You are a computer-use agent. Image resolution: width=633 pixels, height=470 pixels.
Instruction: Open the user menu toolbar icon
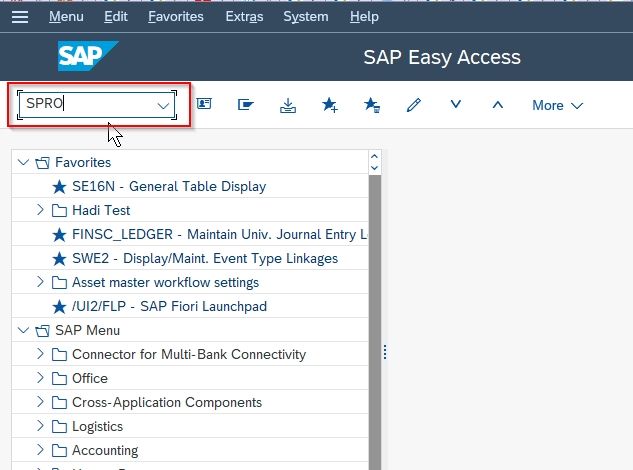(204, 104)
